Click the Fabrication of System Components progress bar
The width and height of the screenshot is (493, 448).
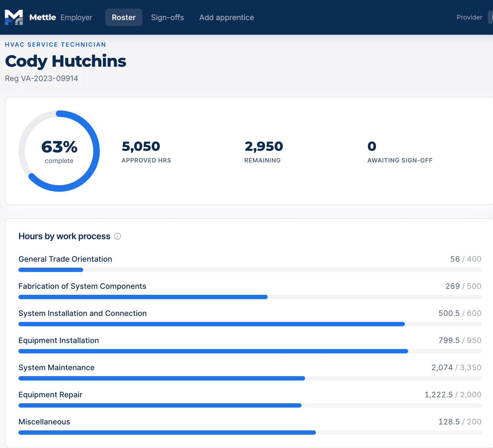[250, 297]
